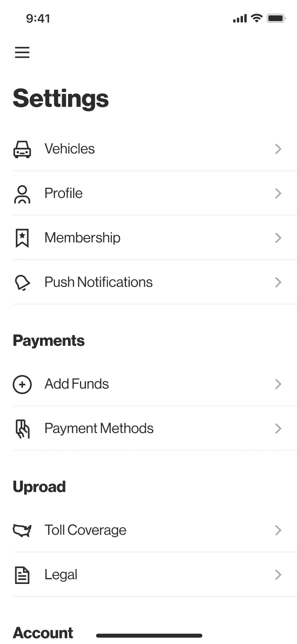Tap the person icon for Profile

point(22,194)
